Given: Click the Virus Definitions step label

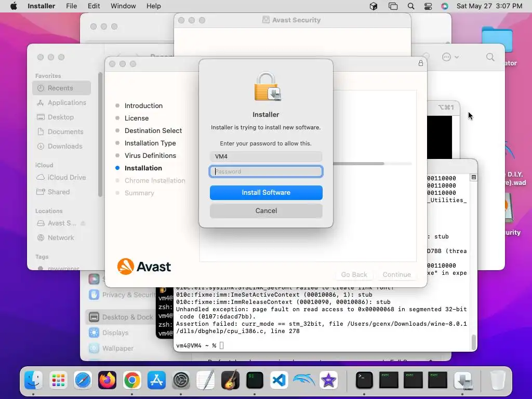Looking at the screenshot, I should point(150,156).
